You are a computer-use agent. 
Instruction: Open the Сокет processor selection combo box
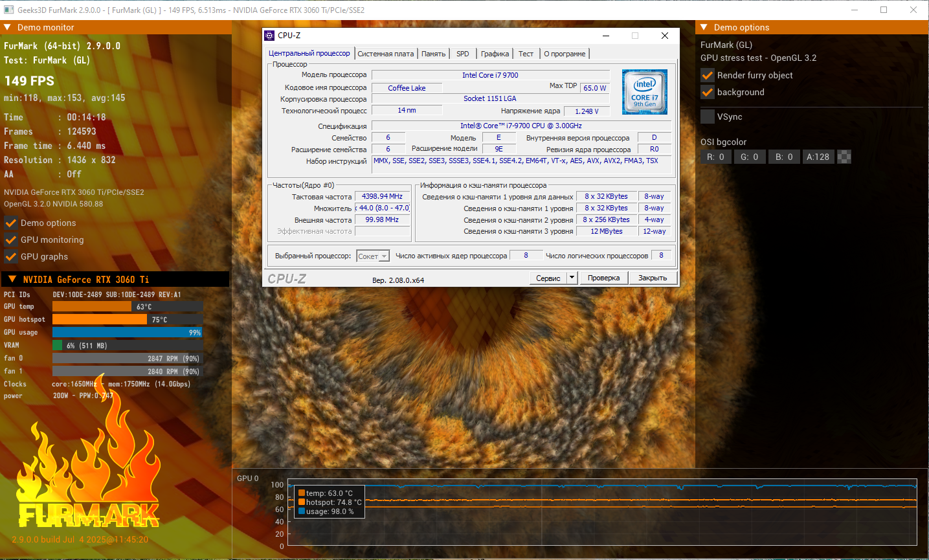pos(373,256)
